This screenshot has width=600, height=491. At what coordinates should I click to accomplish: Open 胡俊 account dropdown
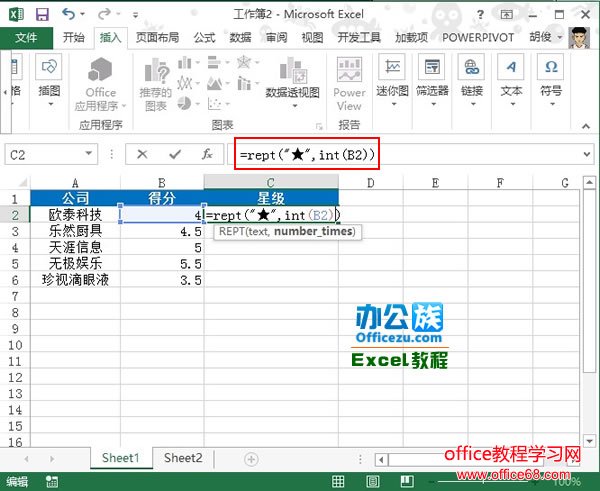tap(546, 37)
